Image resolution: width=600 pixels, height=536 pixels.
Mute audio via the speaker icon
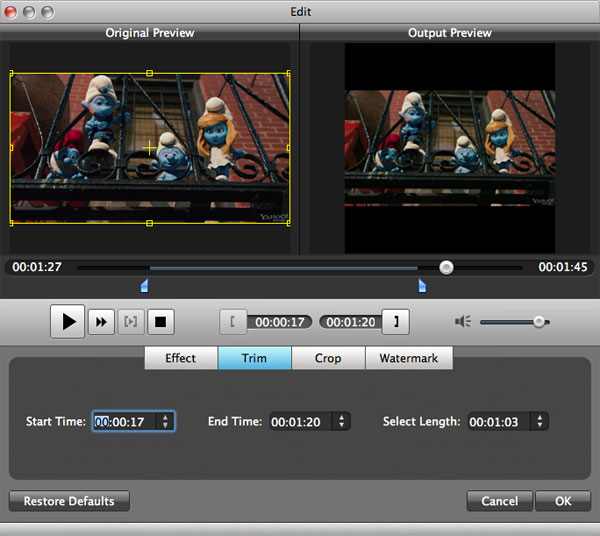462,322
